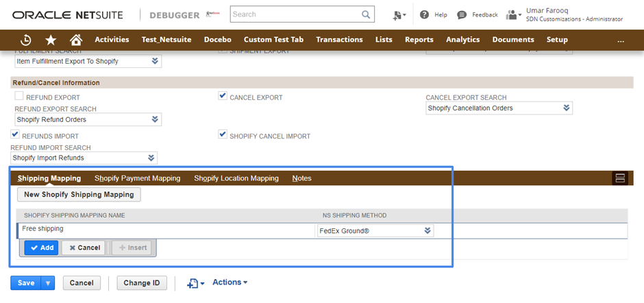Open the overflow ellipsis in navigation bar
Screen dimensions: 644x303
pyautogui.click(x=621, y=40)
